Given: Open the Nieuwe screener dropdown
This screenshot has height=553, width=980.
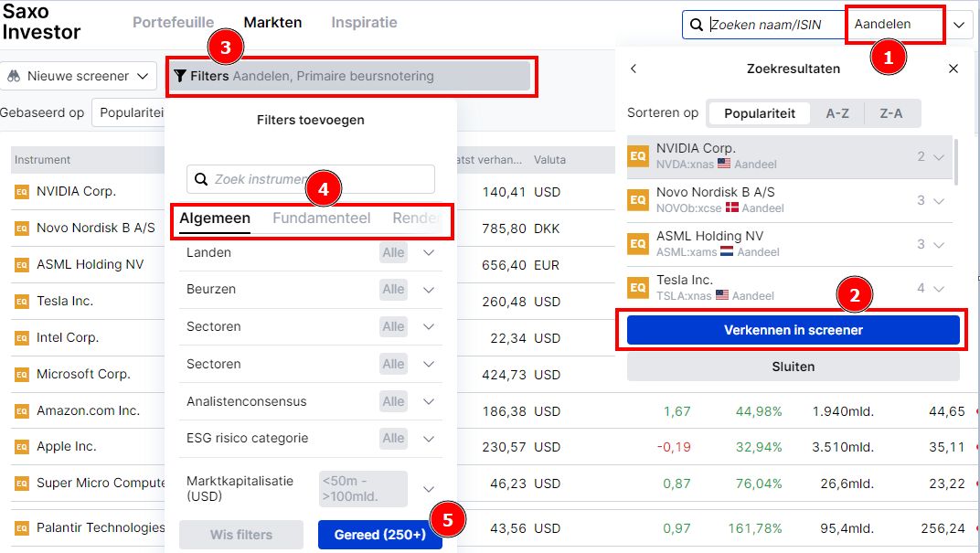Looking at the screenshot, I should pyautogui.click(x=78, y=76).
